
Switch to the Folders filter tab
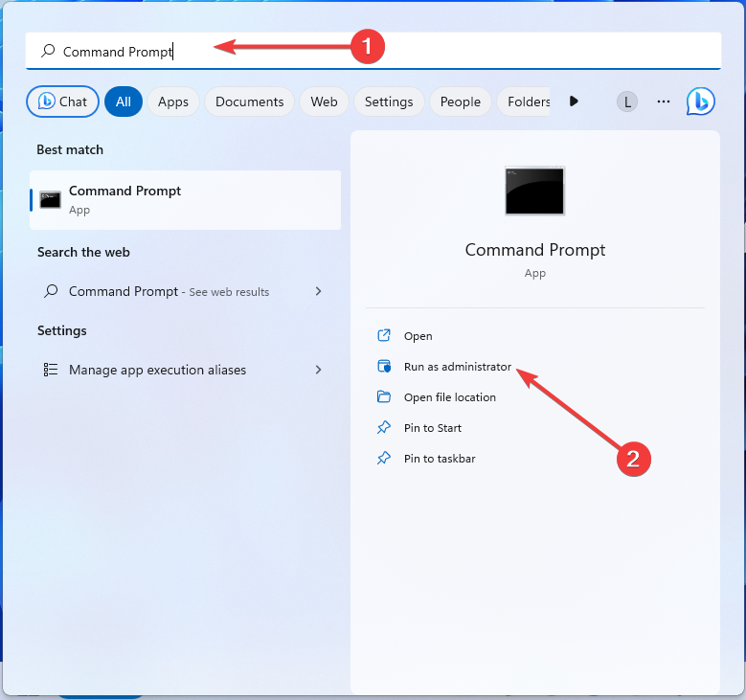coord(524,102)
